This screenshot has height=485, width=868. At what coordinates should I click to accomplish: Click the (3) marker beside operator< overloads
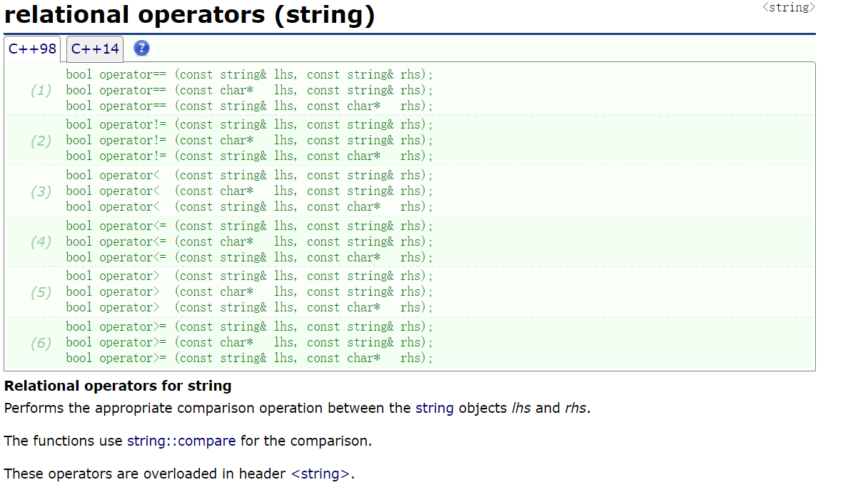tap(41, 191)
